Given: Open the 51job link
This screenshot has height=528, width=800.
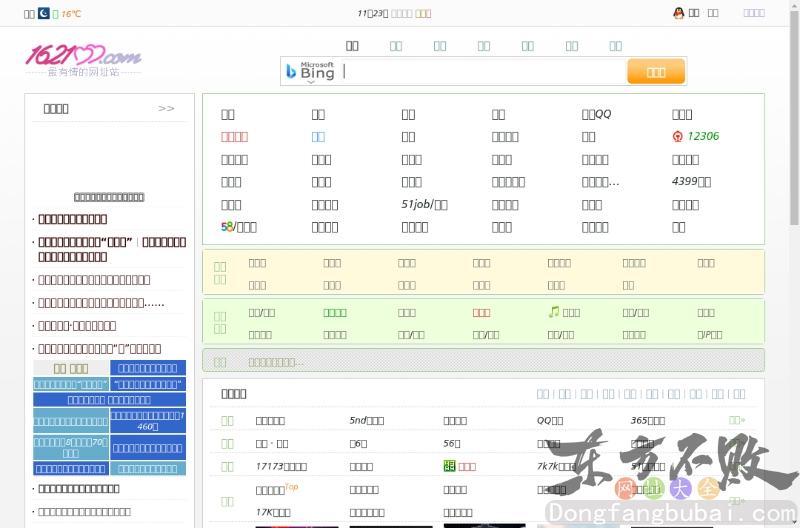Looking at the screenshot, I should [x=423, y=204].
